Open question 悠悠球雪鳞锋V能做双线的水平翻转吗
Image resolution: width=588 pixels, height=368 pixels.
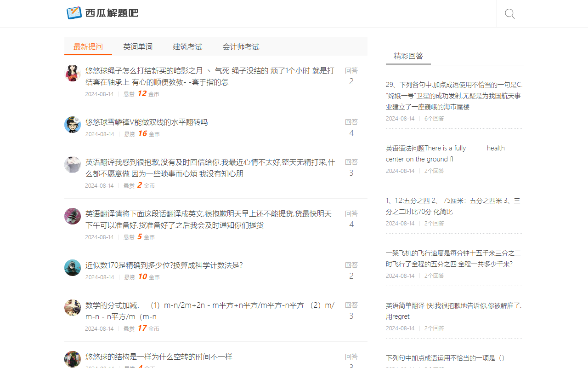click(147, 122)
